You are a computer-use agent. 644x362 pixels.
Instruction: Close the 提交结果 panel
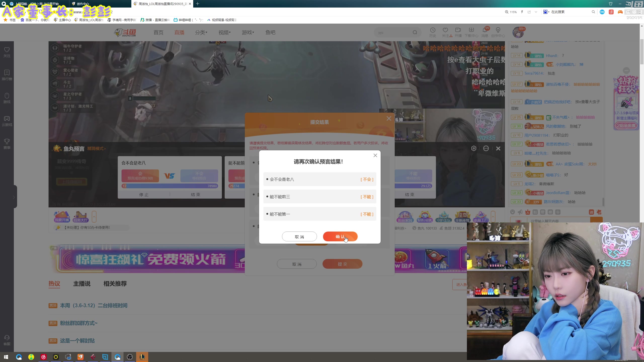[389, 118]
